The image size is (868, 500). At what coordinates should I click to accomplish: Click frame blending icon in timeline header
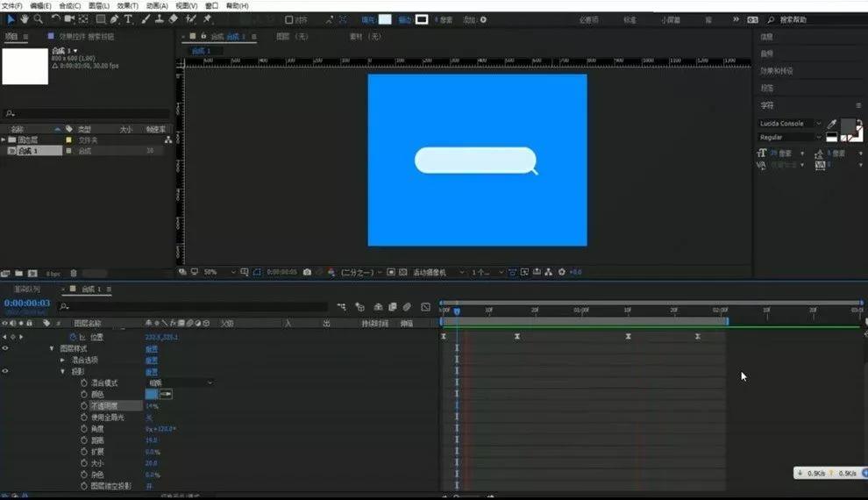click(393, 307)
